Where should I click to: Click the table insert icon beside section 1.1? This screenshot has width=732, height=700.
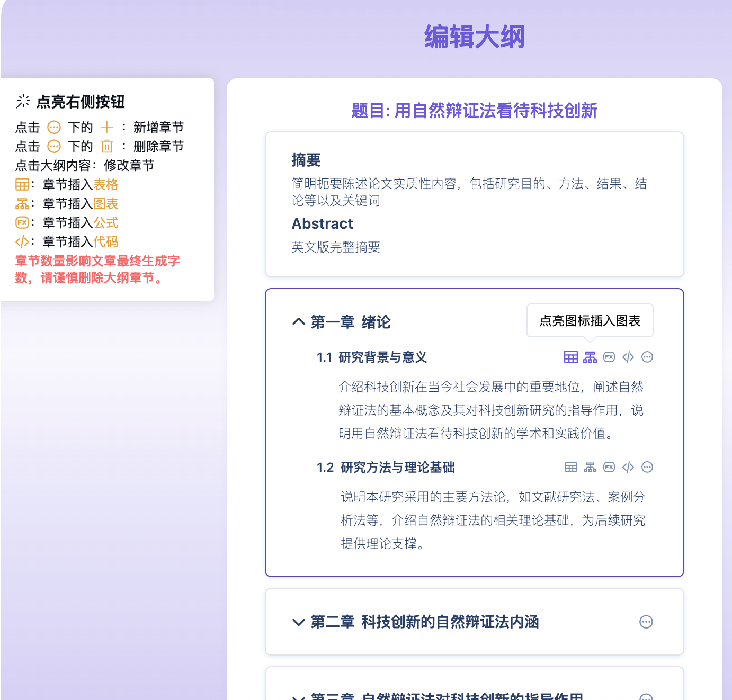click(x=571, y=357)
